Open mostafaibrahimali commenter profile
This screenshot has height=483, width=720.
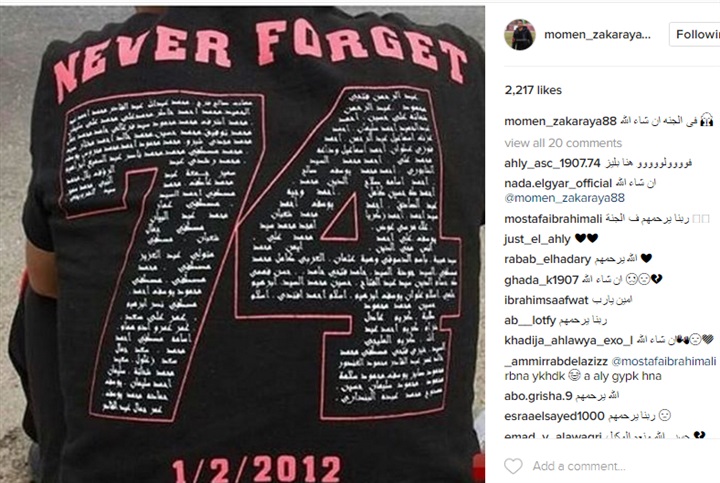553,219
